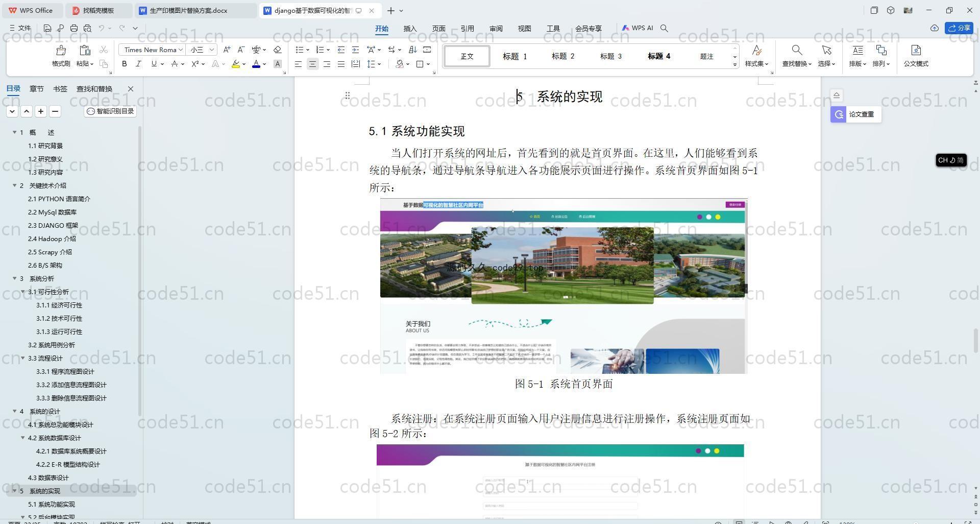Click the justify alignment icon
Screen dimensions: 980x524
coord(341,64)
